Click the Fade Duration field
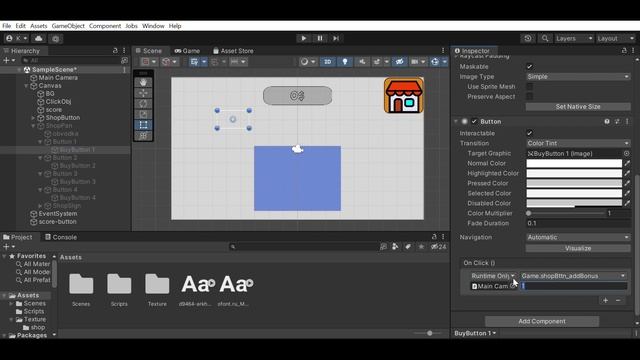The width and height of the screenshot is (640, 360). [578, 223]
